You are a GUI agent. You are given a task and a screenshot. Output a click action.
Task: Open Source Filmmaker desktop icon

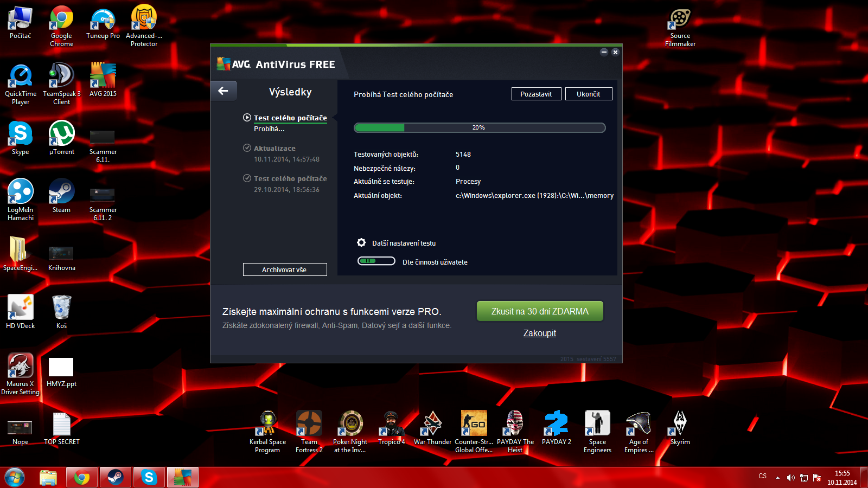(680, 27)
